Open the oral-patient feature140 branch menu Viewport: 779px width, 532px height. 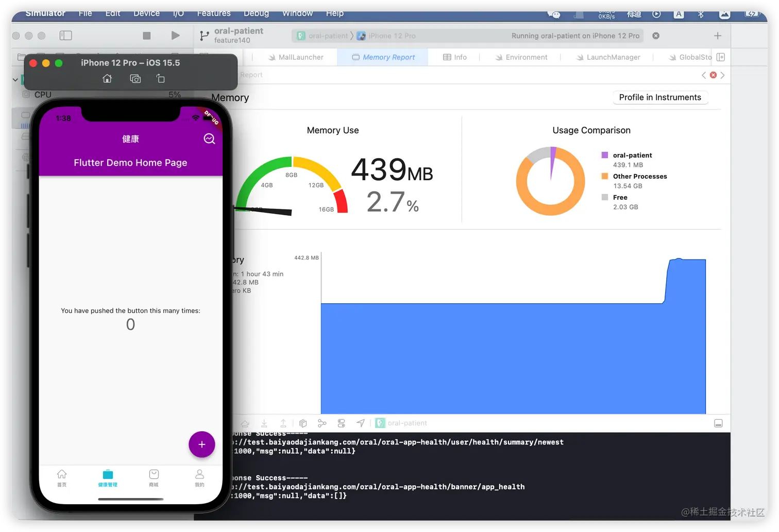point(232,35)
